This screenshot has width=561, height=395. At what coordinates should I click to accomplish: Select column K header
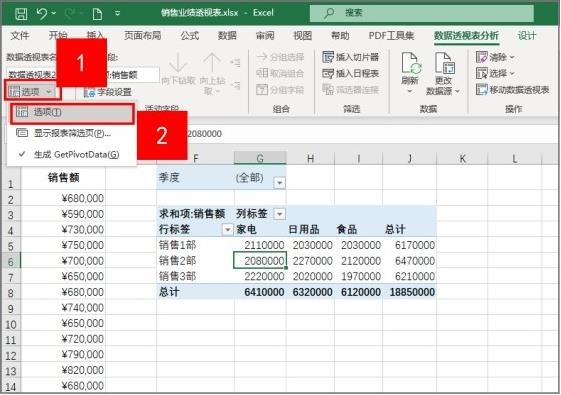tap(462, 158)
